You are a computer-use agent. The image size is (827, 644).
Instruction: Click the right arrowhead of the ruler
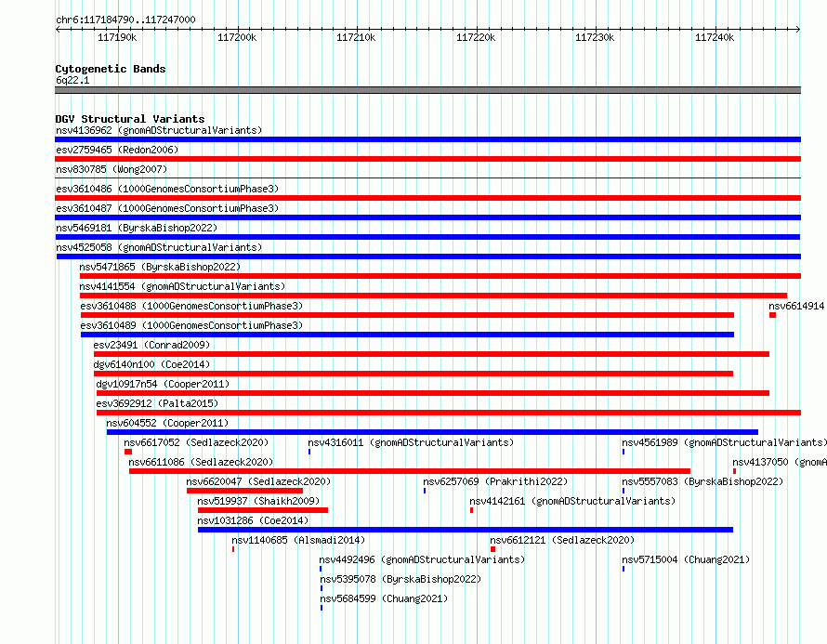(x=798, y=30)
